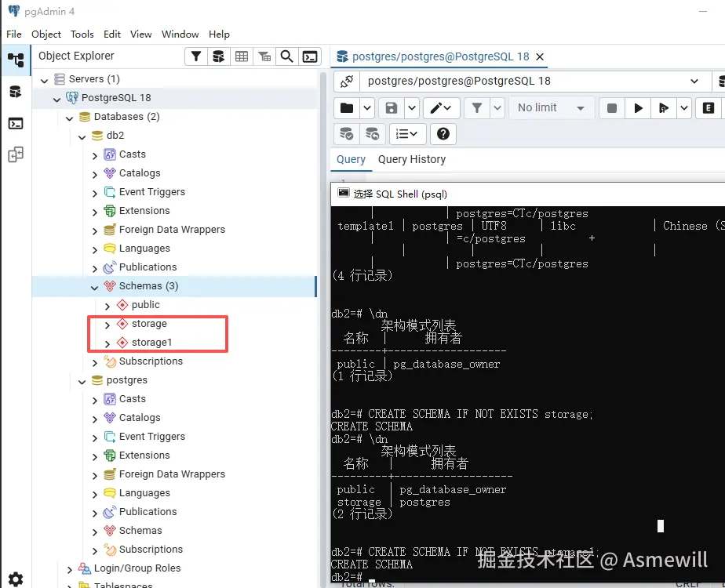Image resolution: width=725 pixels, height=588 pixels.
Task: Click the Save File disk icon
Action: coord(392,108)
